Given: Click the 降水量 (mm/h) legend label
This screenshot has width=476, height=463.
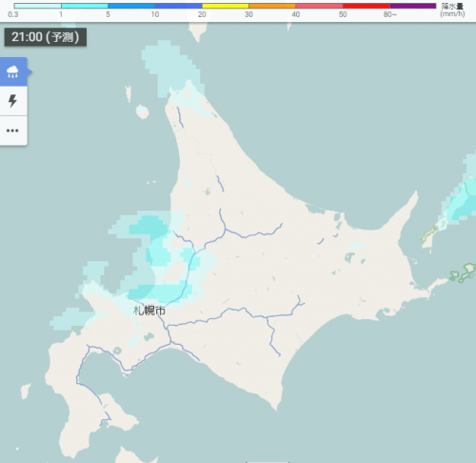Looking at the screenshot, I should click(x=452, y=10).
